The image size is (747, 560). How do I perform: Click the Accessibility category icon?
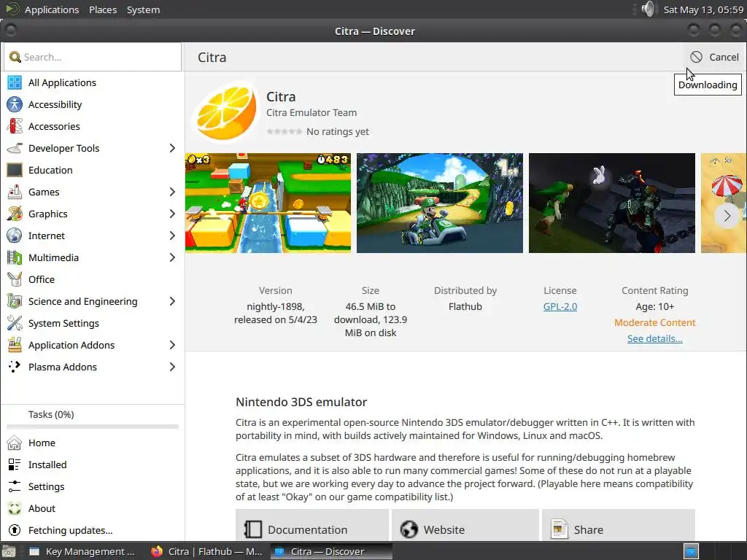[15, 104]
